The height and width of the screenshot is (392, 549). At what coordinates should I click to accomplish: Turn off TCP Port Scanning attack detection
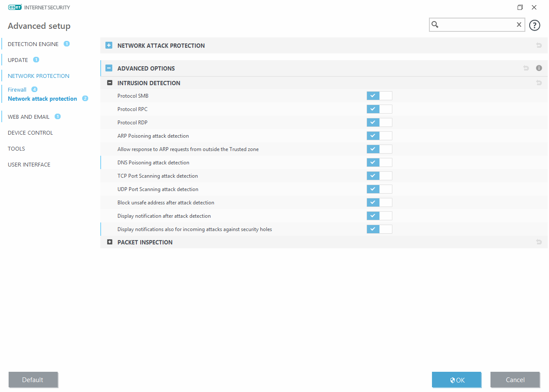click(379, 176)
